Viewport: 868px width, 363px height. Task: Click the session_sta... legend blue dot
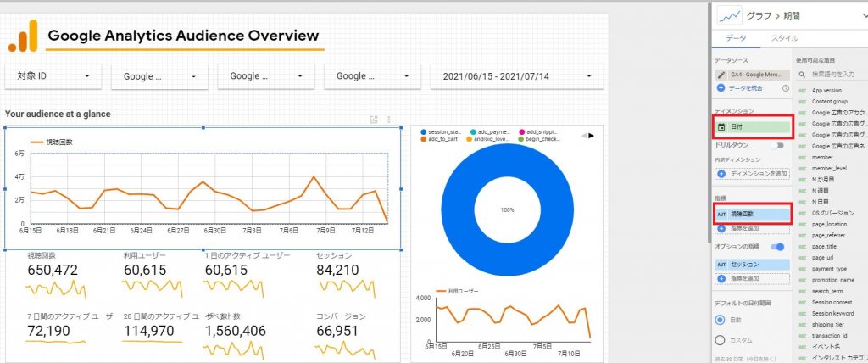tap(424, 132)
